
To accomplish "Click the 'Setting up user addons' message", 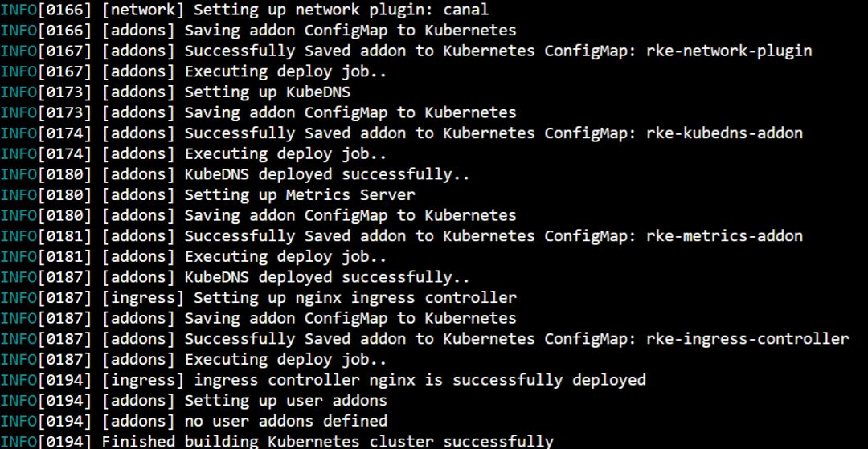I will [286, 401].
